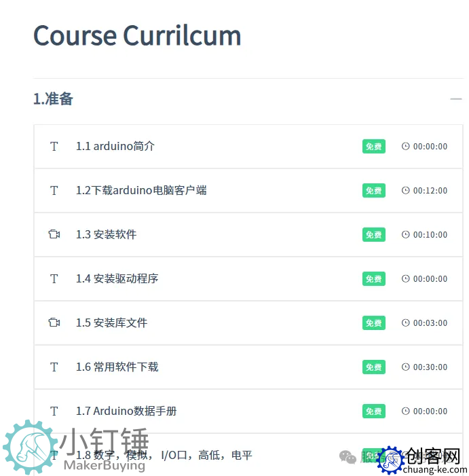The image size is (469, 476).
Task: Click duration 00:12:00 of lesson 1.2
Action: pyautogui.click(x=430, y=191)
